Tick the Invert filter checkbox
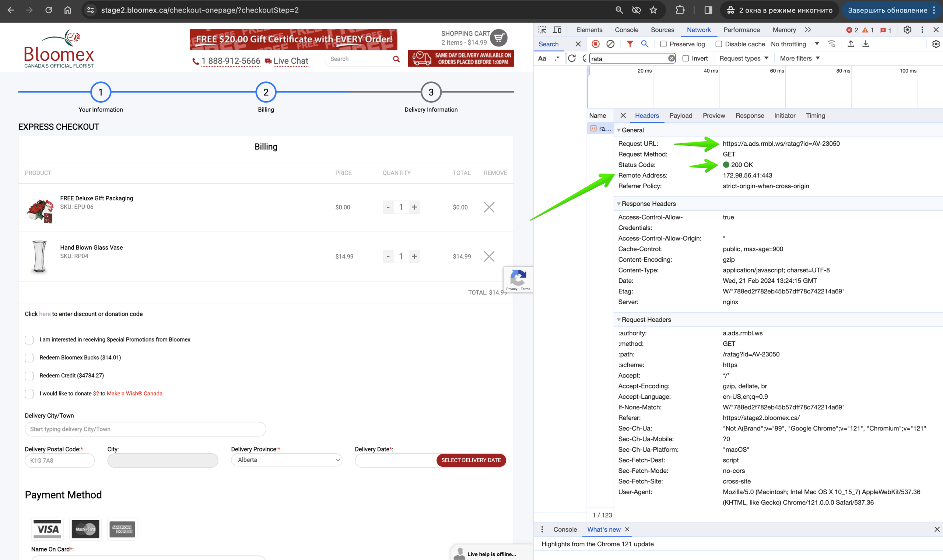 686,59
